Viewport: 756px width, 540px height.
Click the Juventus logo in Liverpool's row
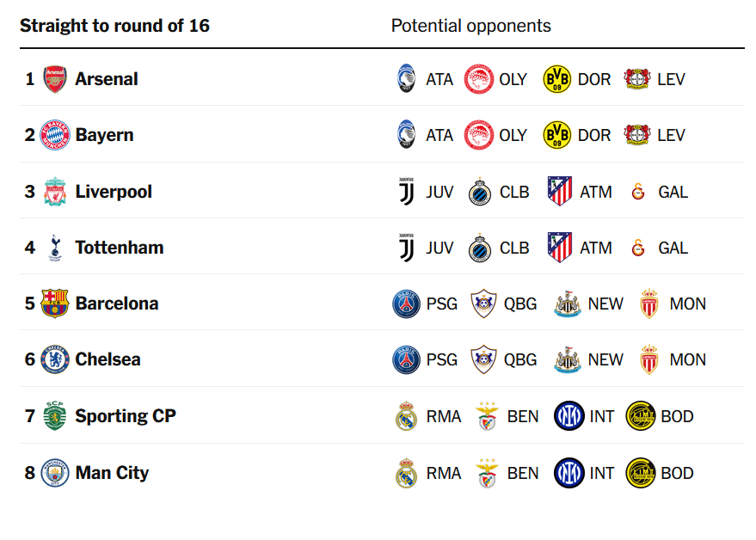pyautogui.click(x=406, y=192)
